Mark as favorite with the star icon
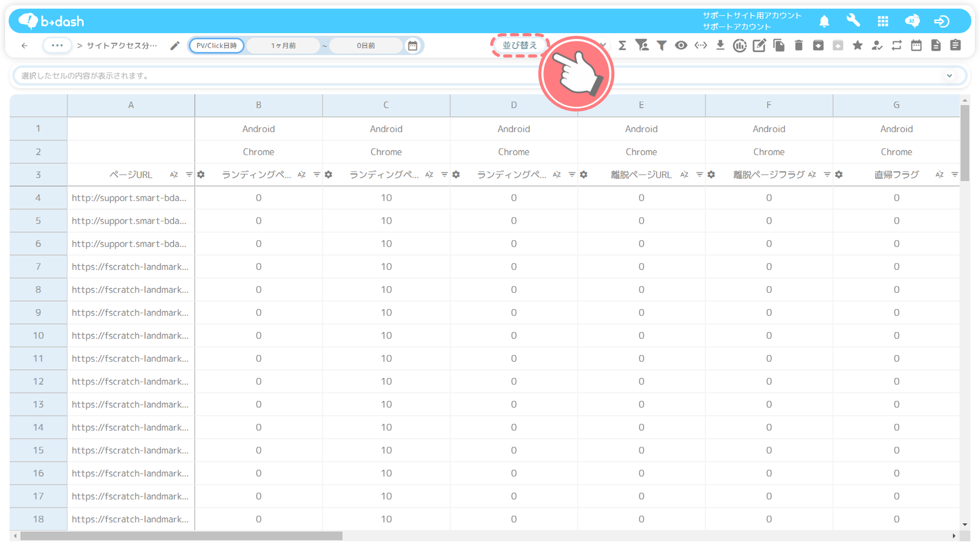Screen dimensions: 980x551 click(858, 46)
